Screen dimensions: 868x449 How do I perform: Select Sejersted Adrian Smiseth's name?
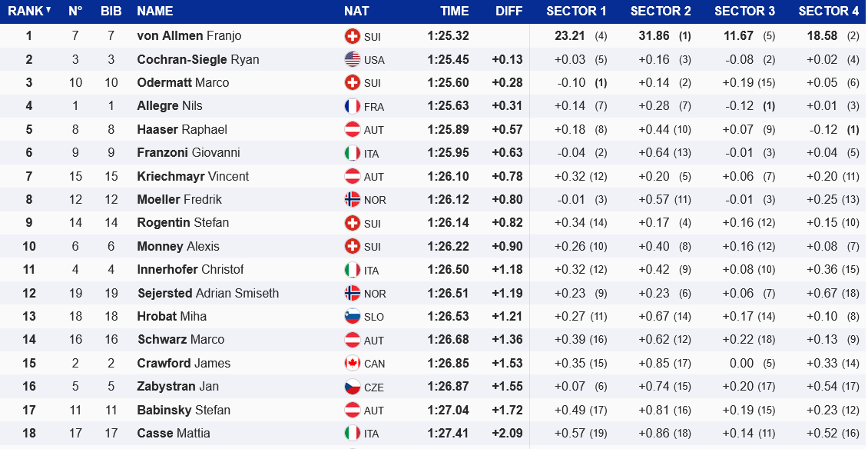207,293
